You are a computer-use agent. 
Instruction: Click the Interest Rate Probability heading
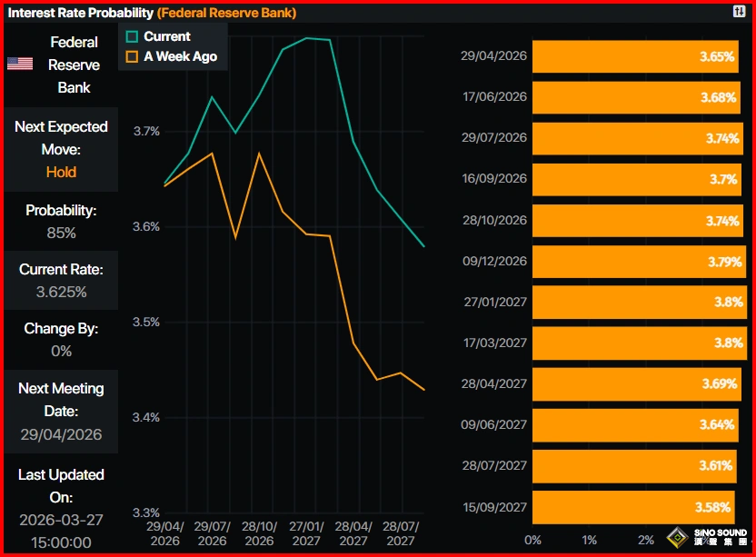coord(81,13)
